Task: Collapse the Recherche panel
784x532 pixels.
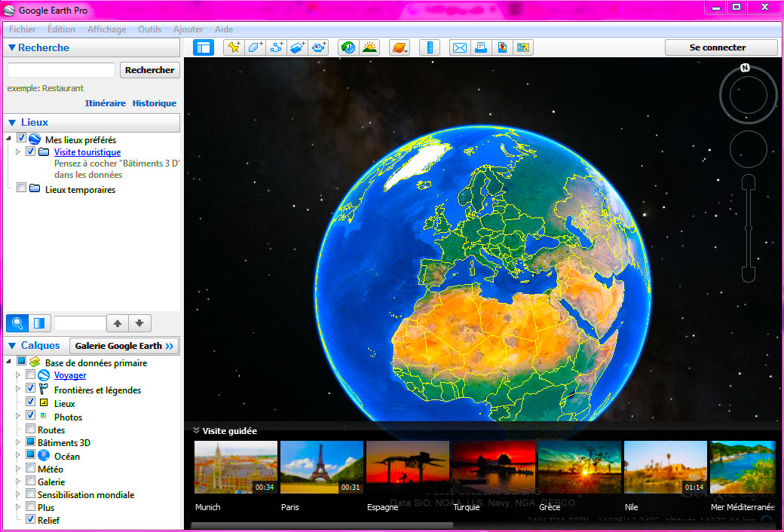Action: pyautogui.click(x=12, y=47)
